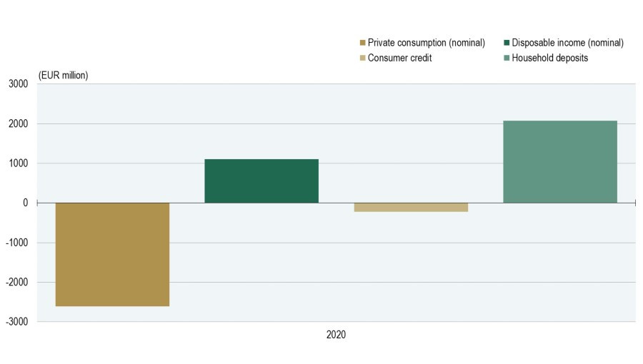
Task: Click the -3000 y-axis tick label
Action: 17,322
